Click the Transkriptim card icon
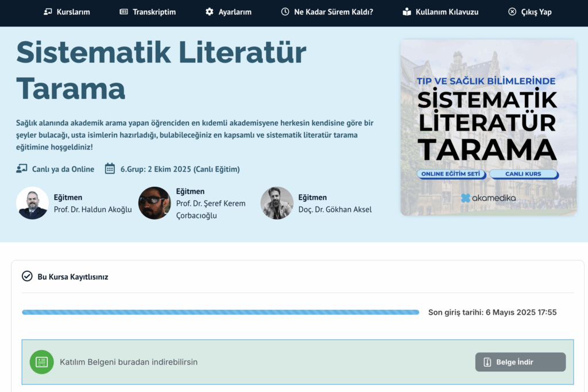 [x=123, y=11]
